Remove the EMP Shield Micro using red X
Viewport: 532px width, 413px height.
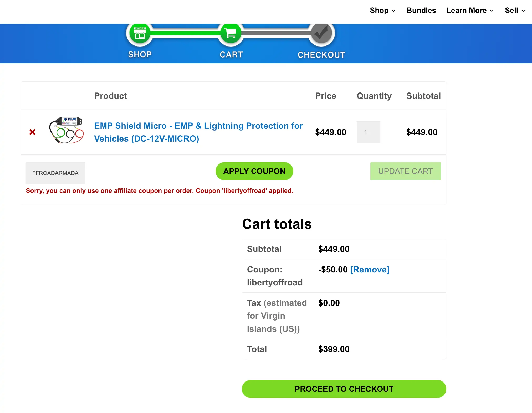coord(32,132)
